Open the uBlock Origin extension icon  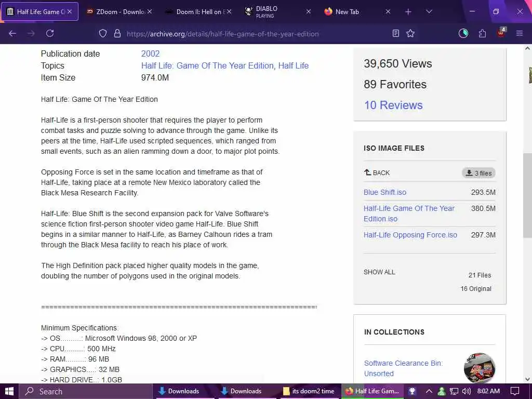[x=501, y=33]
